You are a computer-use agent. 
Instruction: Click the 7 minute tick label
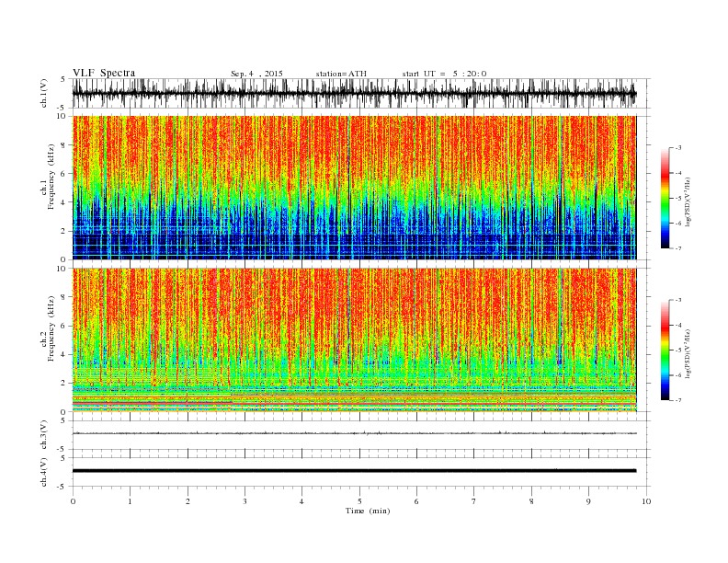pos(474,501)
